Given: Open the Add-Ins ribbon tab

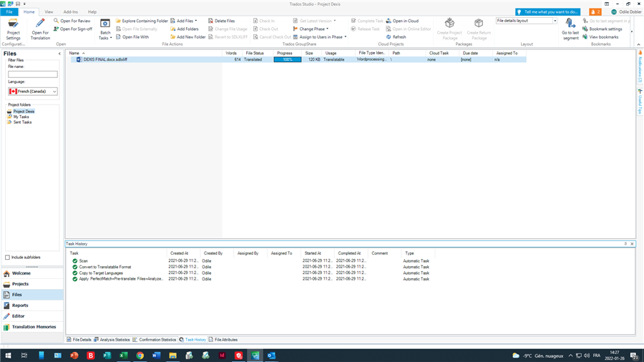Looking at the screenshot, I should (x=70, y=12).
